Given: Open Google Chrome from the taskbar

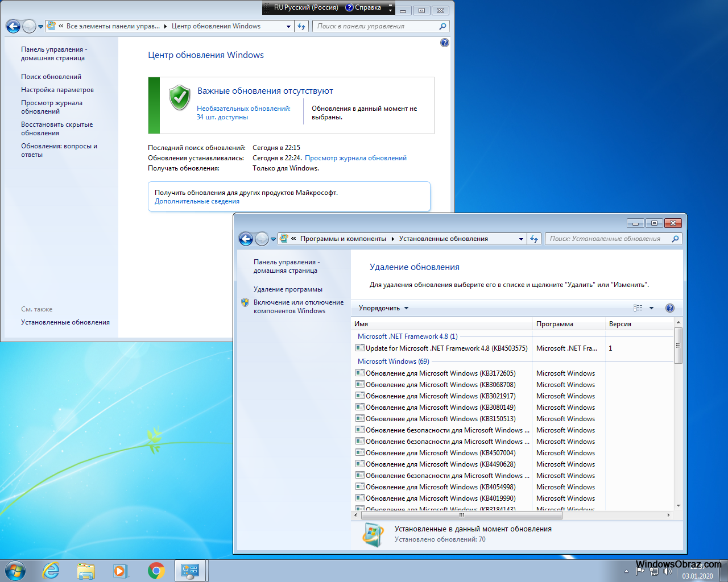Looking at the screenshot, I should click(x=156, y=571).
